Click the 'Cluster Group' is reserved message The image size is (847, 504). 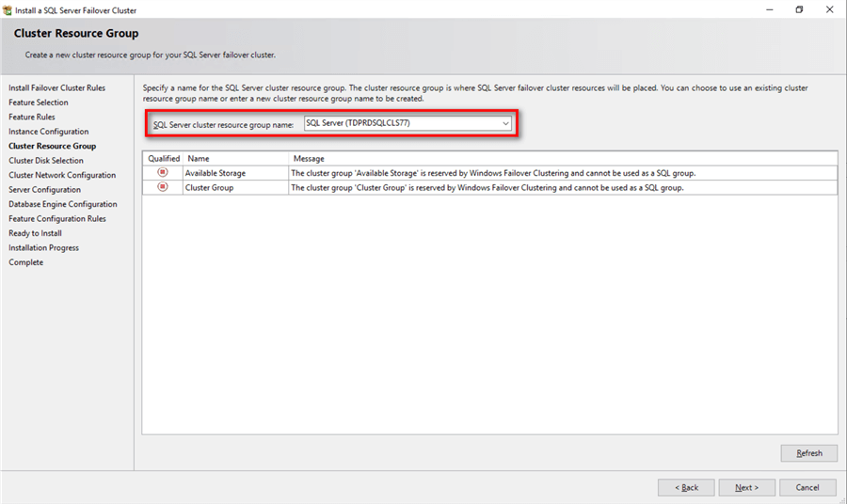click(x=487, y=188)
